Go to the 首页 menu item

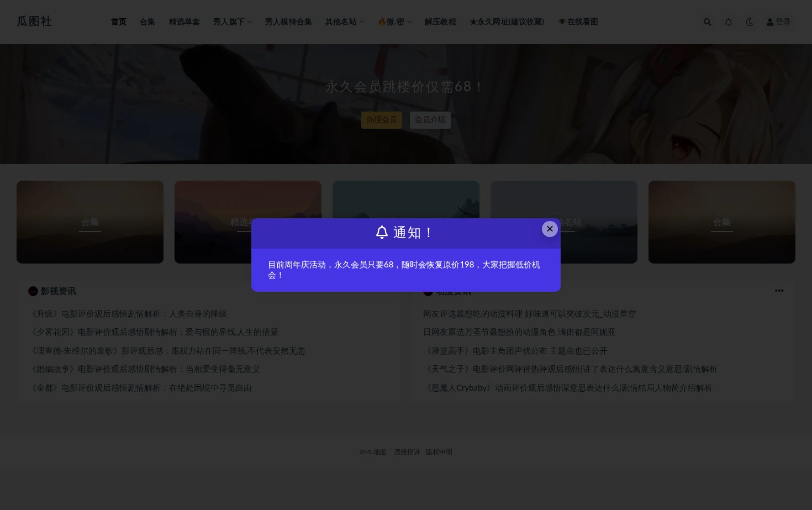point(119,22)
